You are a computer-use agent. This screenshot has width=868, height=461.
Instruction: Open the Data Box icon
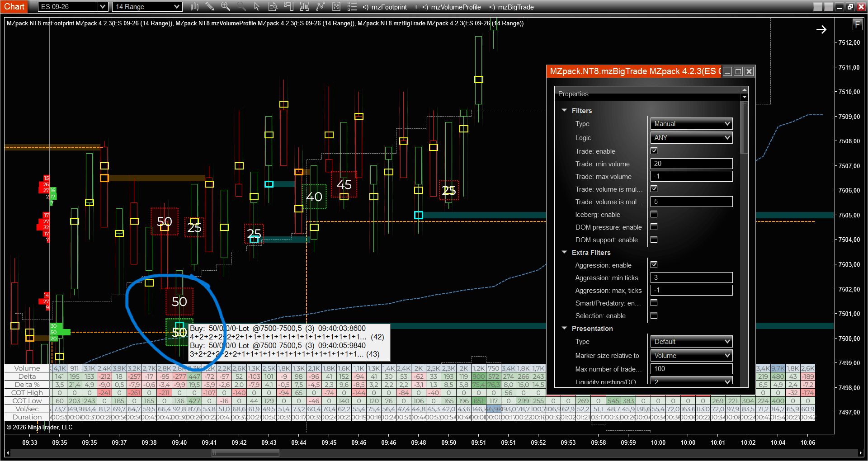(273, 7)
